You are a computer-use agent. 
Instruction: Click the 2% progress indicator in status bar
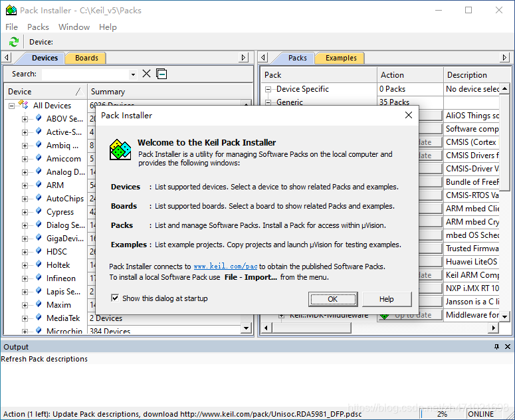coord(442,414)
